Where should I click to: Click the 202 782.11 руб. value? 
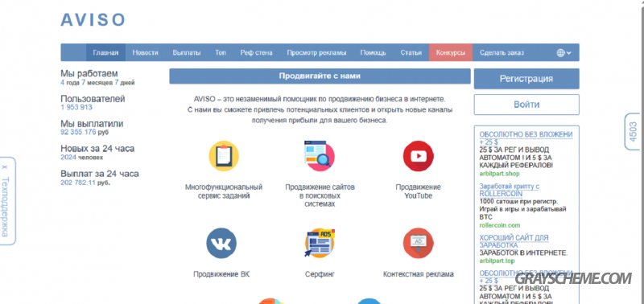click(x=85, y=183)
